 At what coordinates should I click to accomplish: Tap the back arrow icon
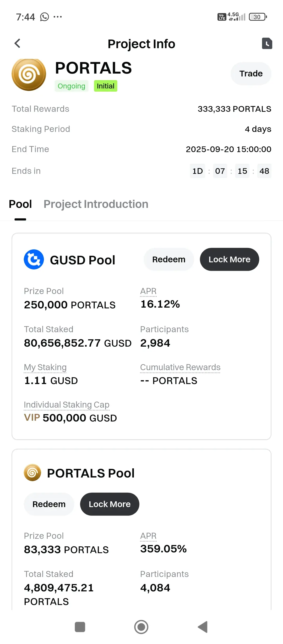17,43
